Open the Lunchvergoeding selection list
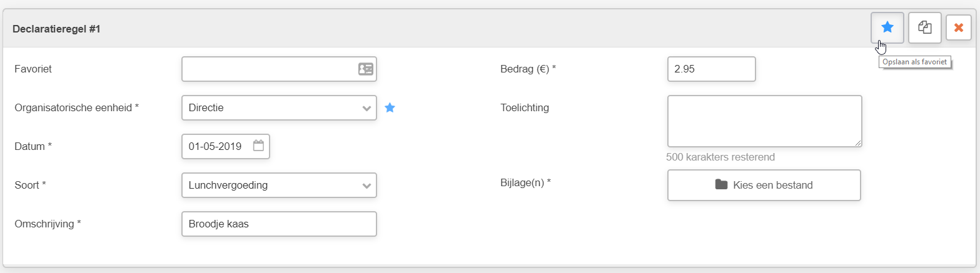 280,185
